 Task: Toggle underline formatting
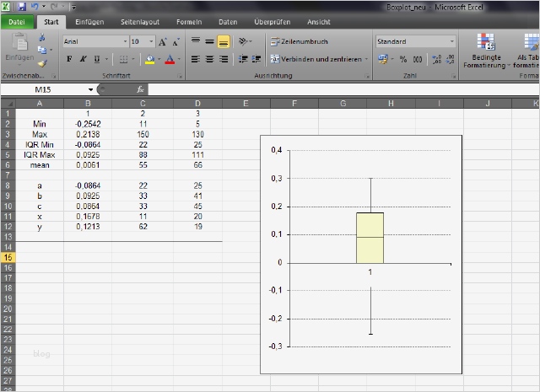(x=97, y=59)
